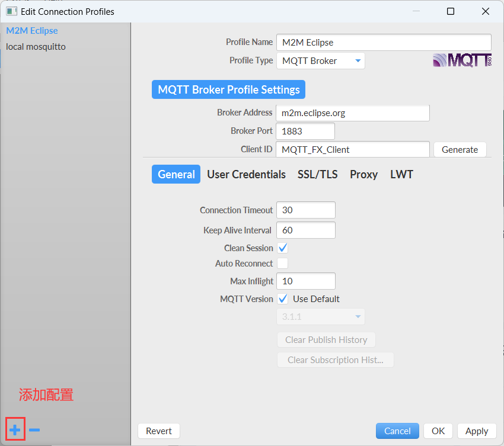Viewport: 504px width, 446px height.
Task: Switch to the Proxy tab
Action: pos(363,174)
